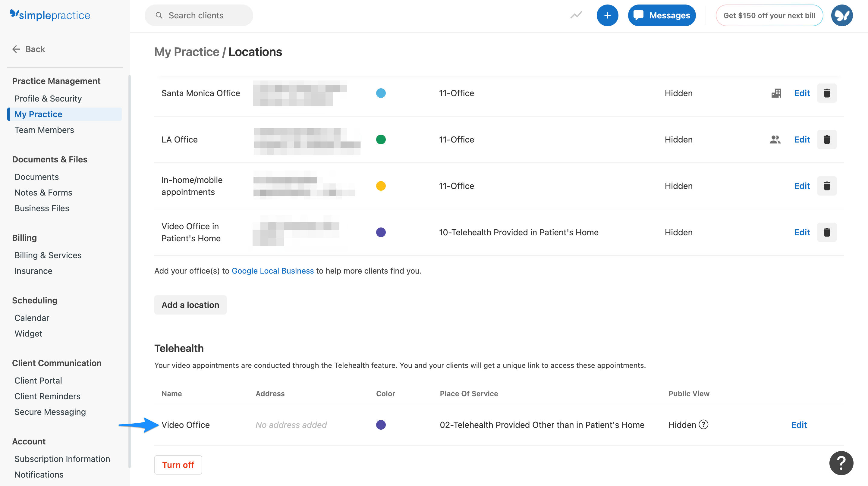Screen dimensions: 868x486
Task: Click the analytics trend line icon in header
Action: pyautogui.click(x=576, y=15)
